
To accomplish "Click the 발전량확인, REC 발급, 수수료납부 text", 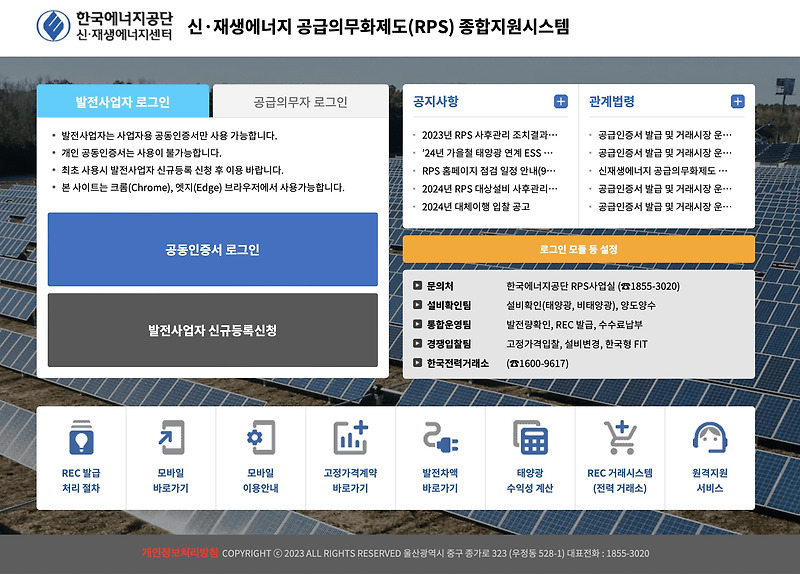I will pos(574,325).
